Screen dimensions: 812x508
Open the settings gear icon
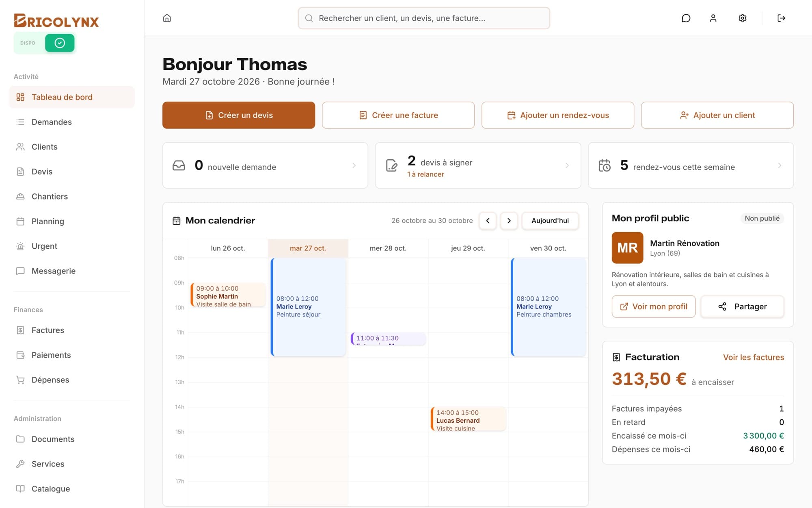(x=742, y=18)
